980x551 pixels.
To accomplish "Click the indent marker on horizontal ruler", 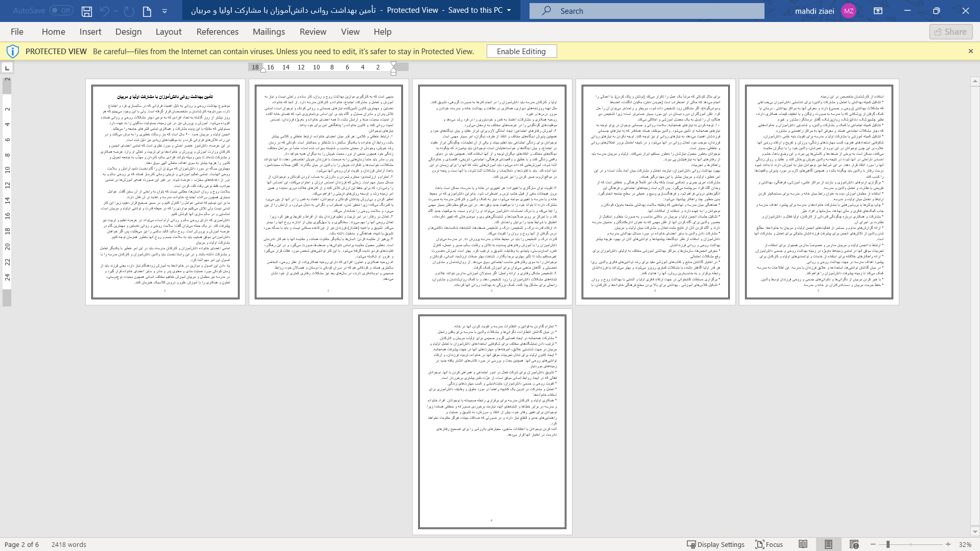I will coord(393,67).
